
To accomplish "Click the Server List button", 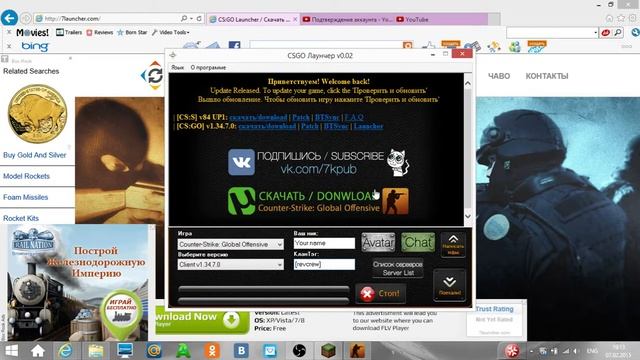I will 398,268.
